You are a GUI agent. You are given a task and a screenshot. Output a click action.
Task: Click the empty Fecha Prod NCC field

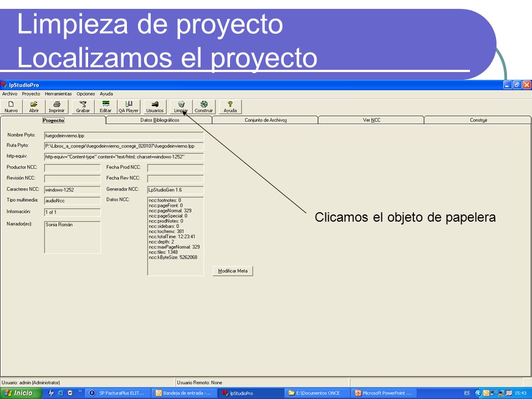point(176,168)
